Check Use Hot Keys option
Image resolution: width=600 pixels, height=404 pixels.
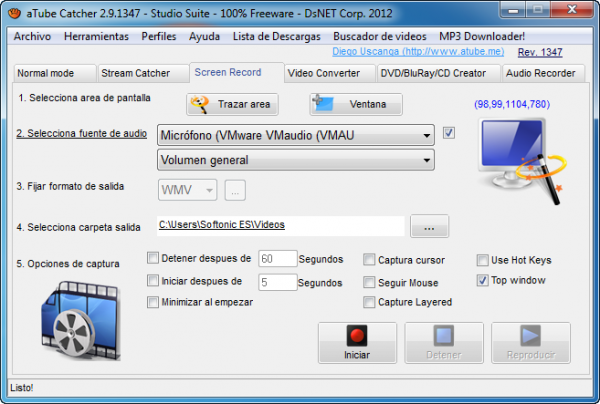point(483,260)
